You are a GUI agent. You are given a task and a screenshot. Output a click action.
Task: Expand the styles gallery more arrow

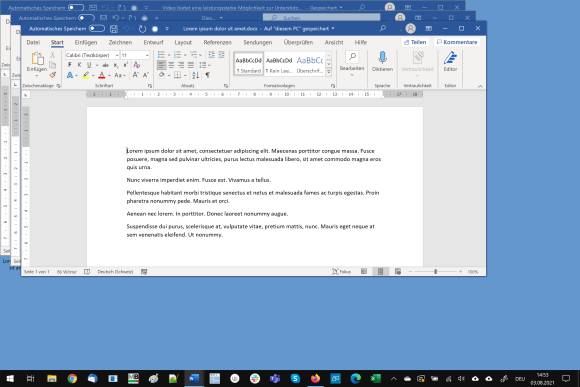click(328, 72)
